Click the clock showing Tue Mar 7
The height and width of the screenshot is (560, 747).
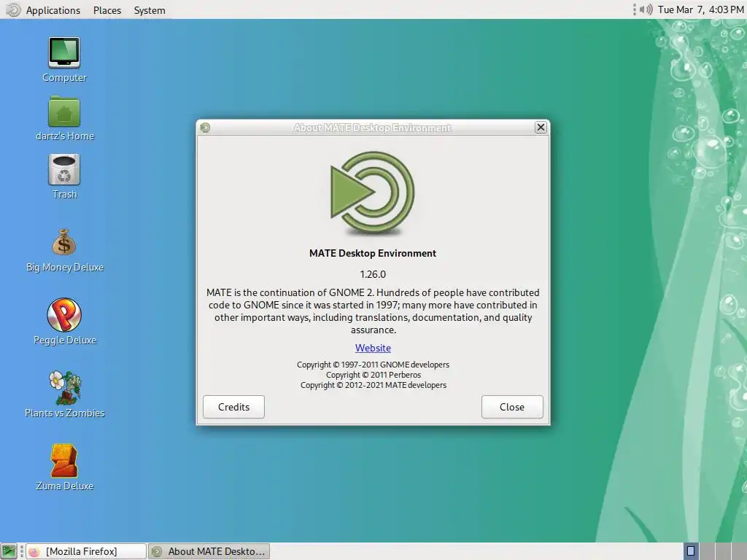pos(701,9)
